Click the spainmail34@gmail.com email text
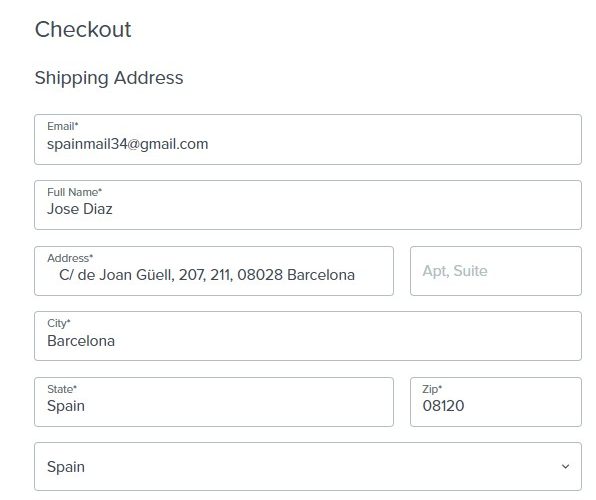Screen dimensions: 596x500 click(x=128, y=144)
